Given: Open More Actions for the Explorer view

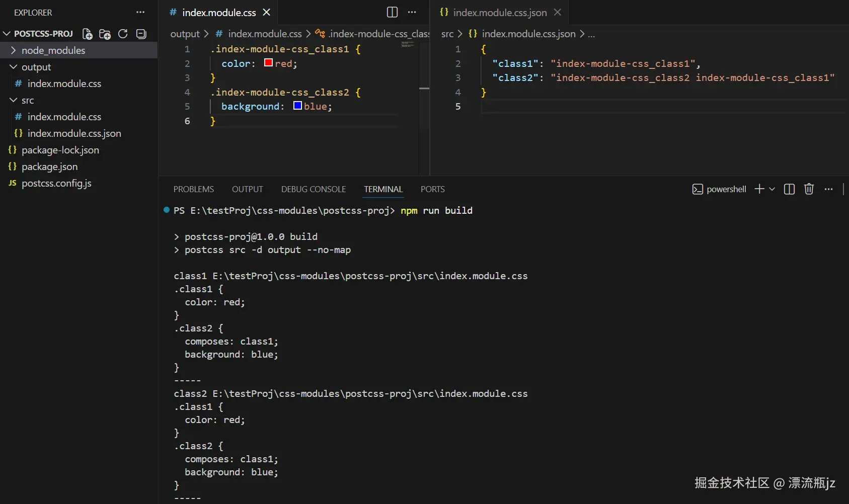Looking at the screenshot, I should click(139, 12).
